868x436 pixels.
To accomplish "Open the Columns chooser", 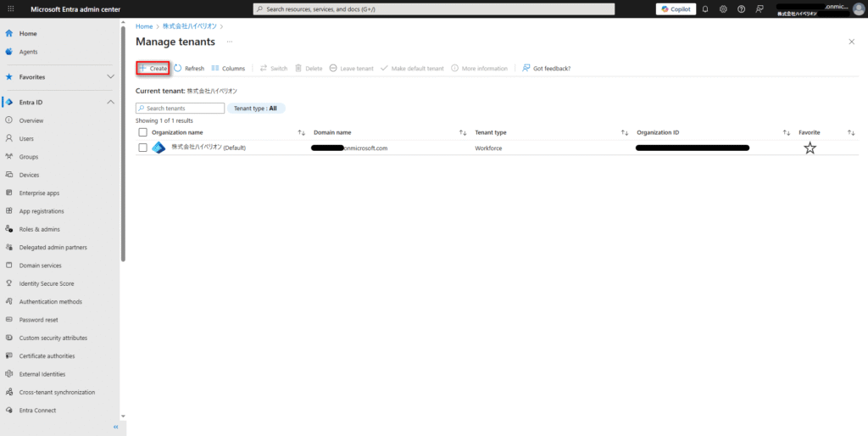I will [228, 68].
